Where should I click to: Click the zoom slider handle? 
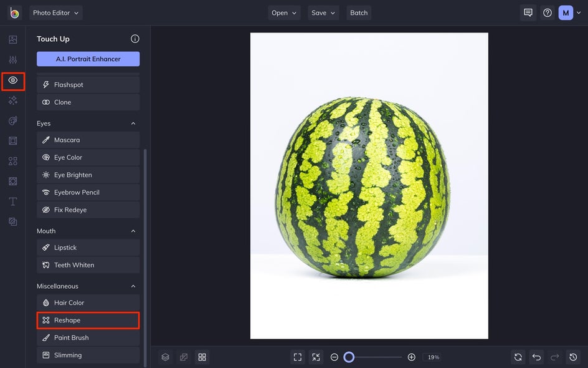point(349,357)
